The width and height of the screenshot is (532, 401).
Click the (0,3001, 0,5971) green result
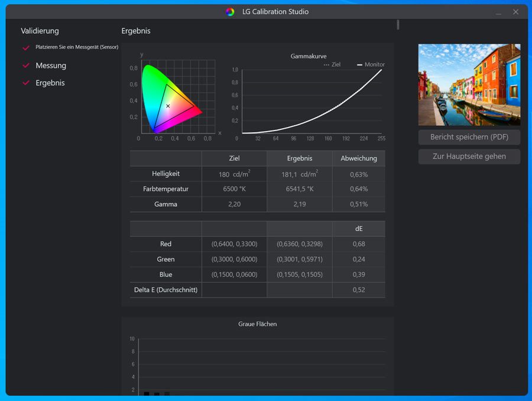pyautogui.click(x=300, y=259)
